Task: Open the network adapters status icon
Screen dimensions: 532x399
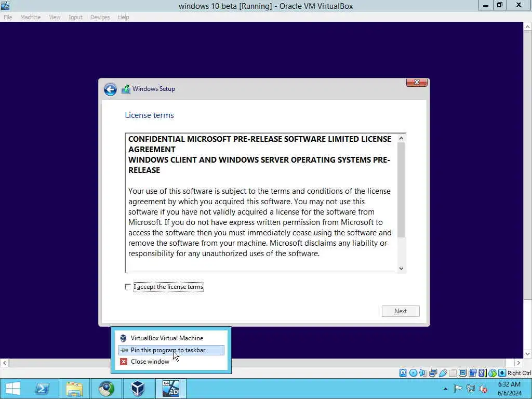Action: (433, 373)
